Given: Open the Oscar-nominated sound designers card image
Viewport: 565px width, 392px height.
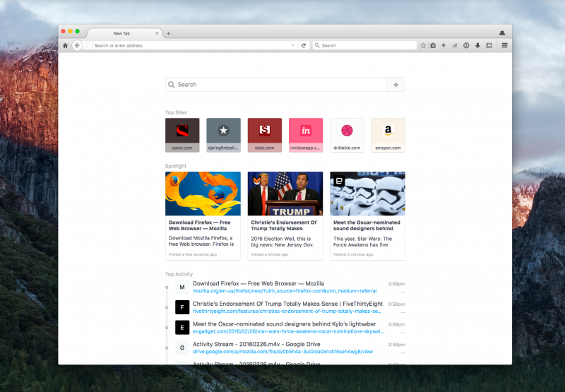Looking at the screenshot, I should (367, 194).
